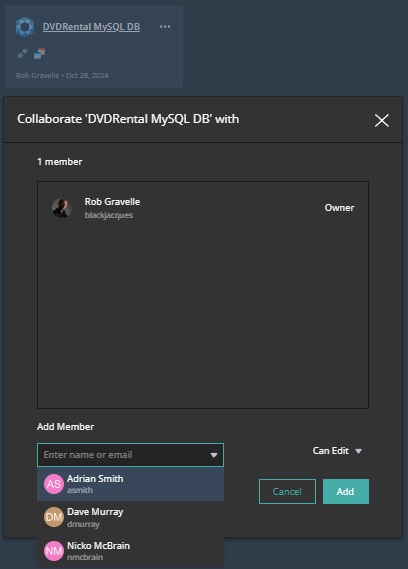Choose Nicko McBrain from the suggestions
The image size is (408, 569).
pyautogui.click(x=130, y=551)
